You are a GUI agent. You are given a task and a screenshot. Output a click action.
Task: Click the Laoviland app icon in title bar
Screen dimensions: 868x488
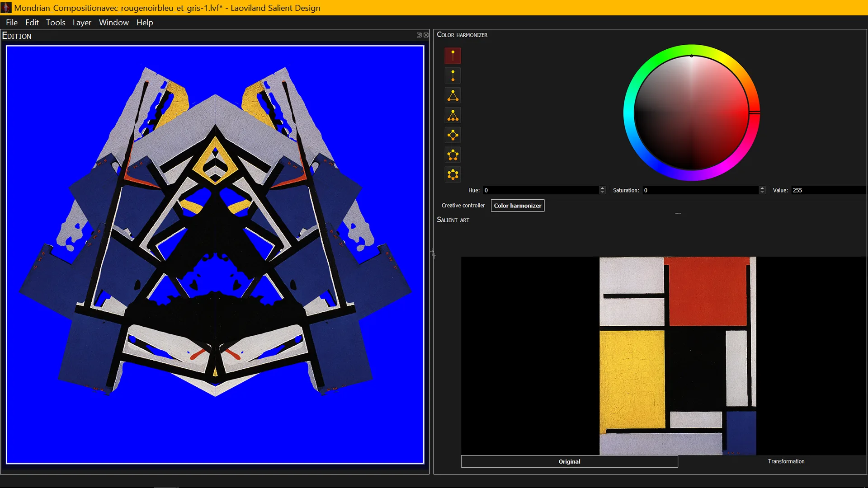pyautogui.click(x=6, y=8)
